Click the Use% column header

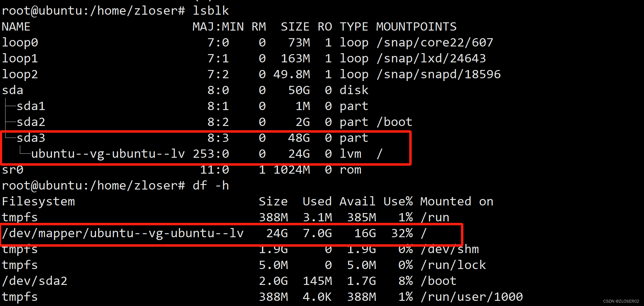[398, 201]
